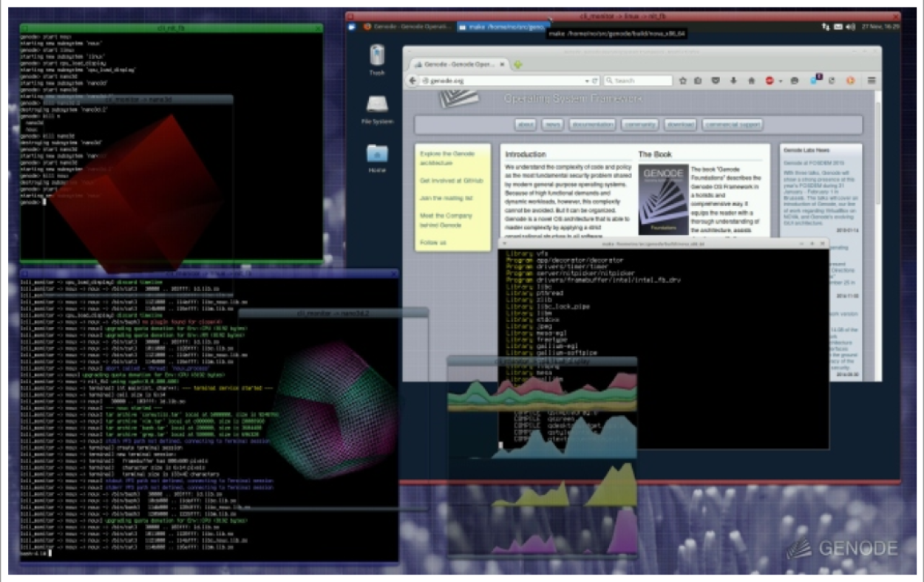Switch to the Genode task in the panel

(x=407, y=27)
